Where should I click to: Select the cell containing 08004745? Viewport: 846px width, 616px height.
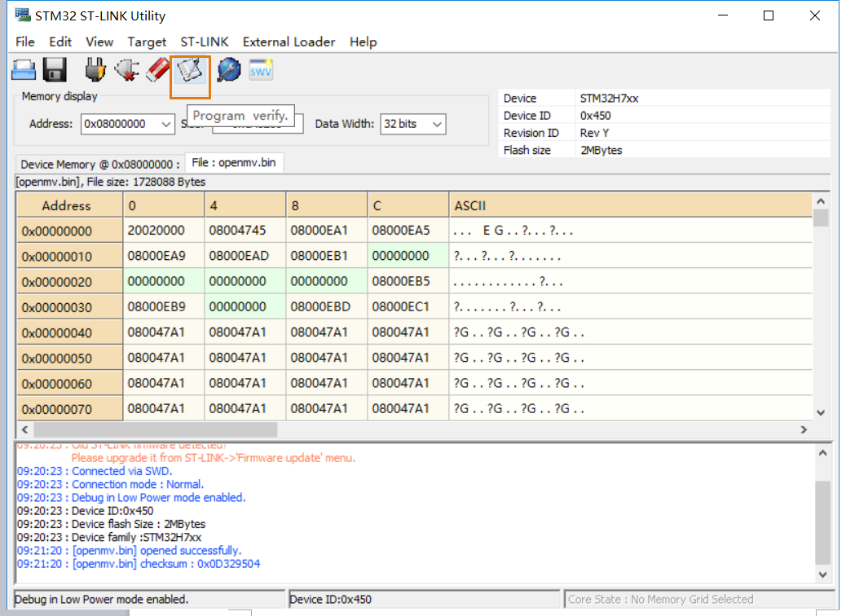(245, 231)
